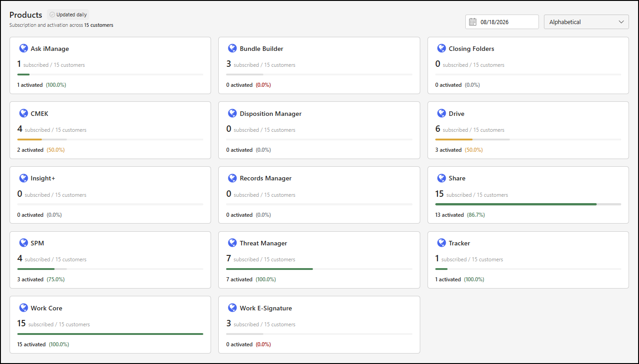Click '0 activated' on the Closing Folders card
This screenshot has height=364, width=639.
click(448, 85)
